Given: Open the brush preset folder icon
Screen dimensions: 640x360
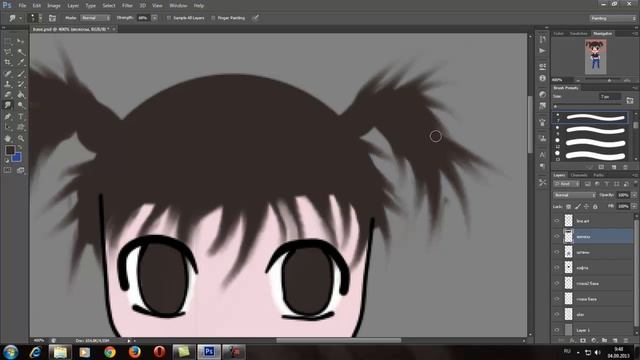Looking at the screenshot, I should coord(630,100).
